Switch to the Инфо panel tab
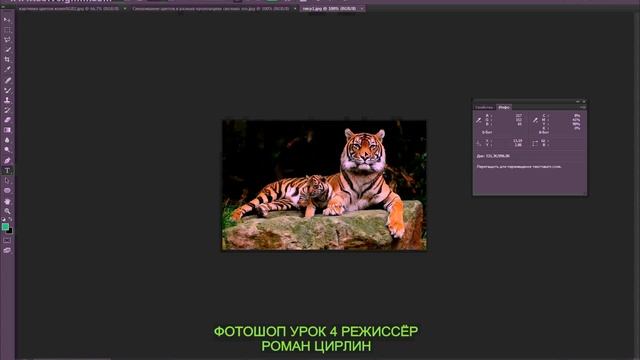The height and width of the screenshot is (360, 640). [504, 107]
